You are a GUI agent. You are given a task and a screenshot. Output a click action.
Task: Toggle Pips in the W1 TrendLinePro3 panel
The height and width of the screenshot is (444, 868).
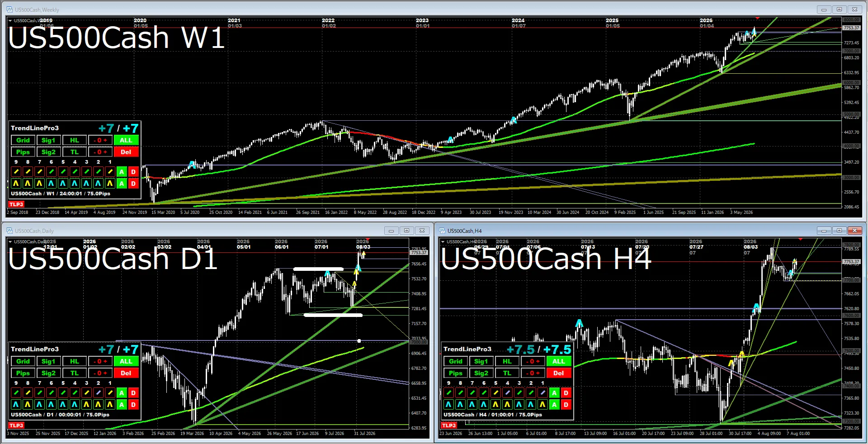pyautogui.click(x=23, y=152)
